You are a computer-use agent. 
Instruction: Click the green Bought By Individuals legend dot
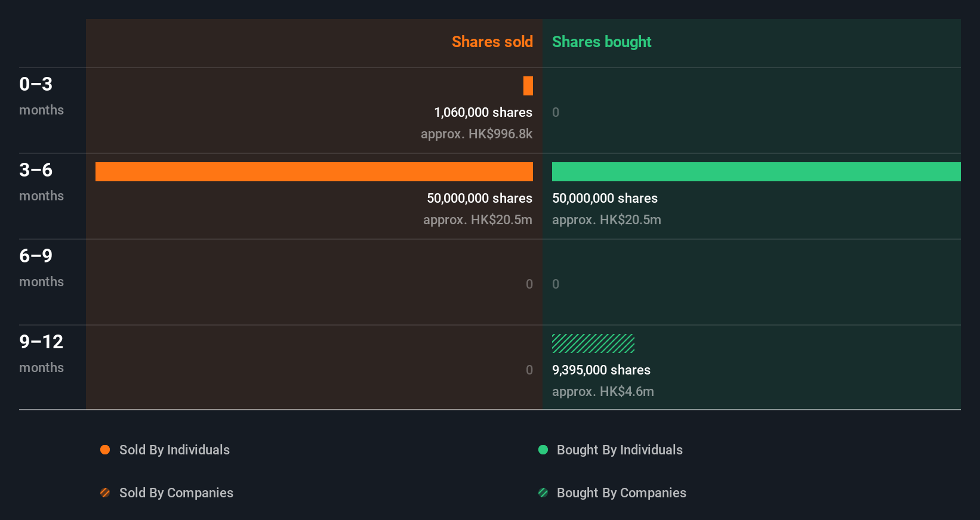pyautogui.click(x=543, y=450)
